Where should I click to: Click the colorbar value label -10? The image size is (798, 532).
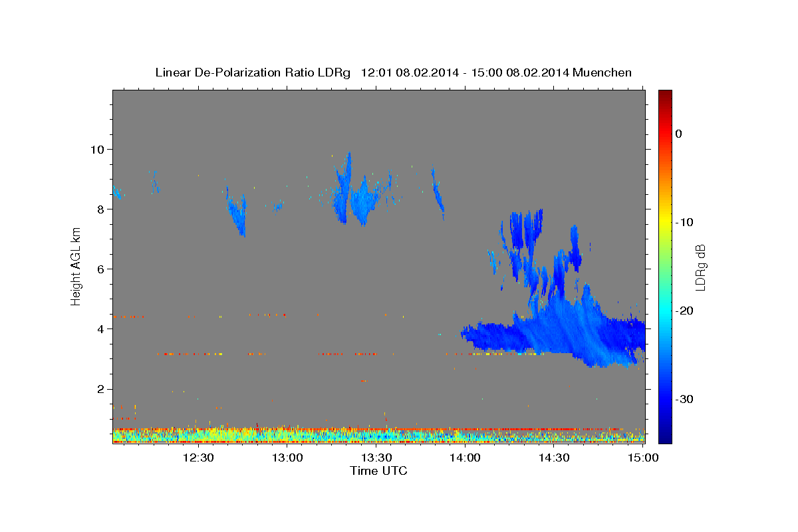[685, 222]
